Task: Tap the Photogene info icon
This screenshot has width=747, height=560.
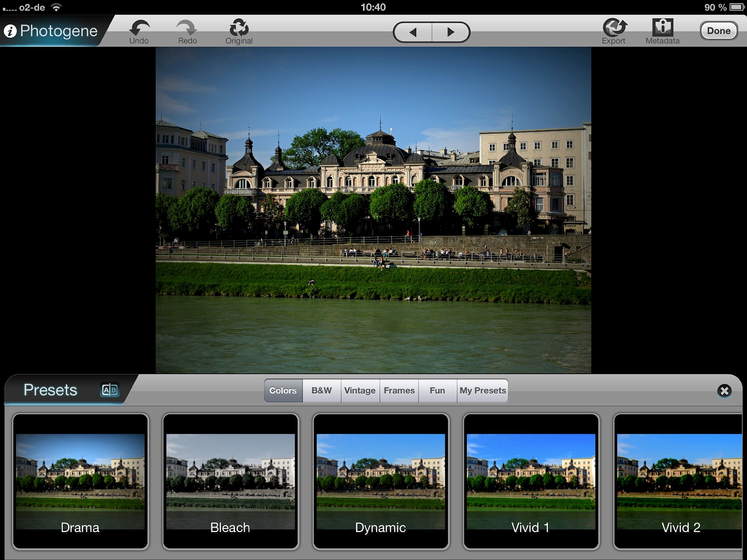Action: pos(10,31)
